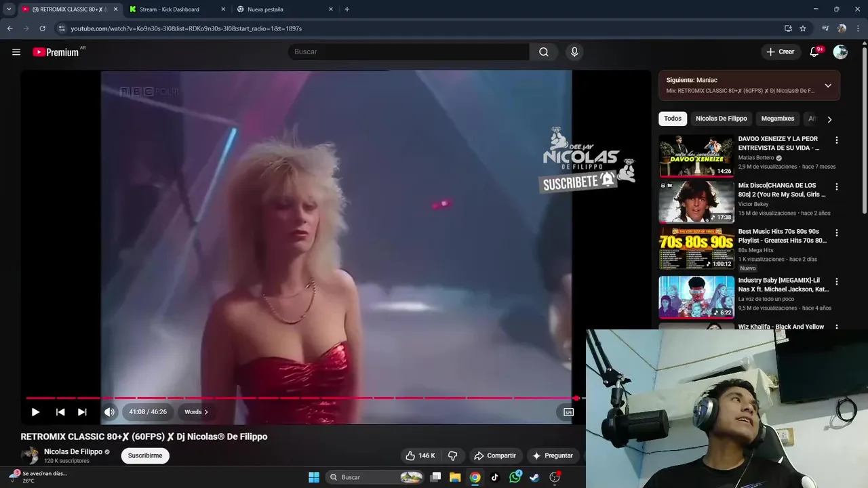868x488 pixels.
Task: Open Chrome profile avatar
Action: 842,28
